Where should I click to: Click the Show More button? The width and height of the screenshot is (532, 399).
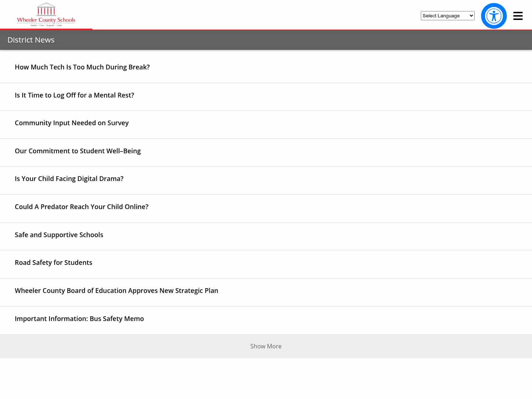[x=266, y=346]
